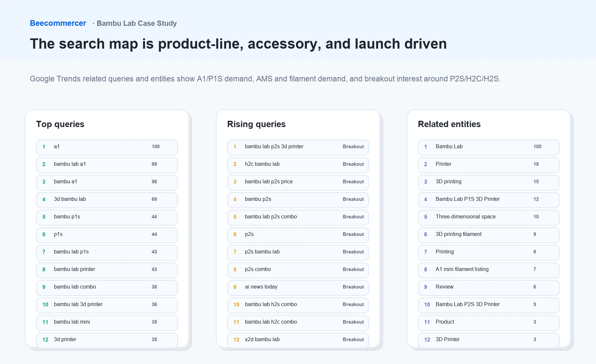
Task: Click the "3d bambu lab" query row
Action: (x=107, y=200)
